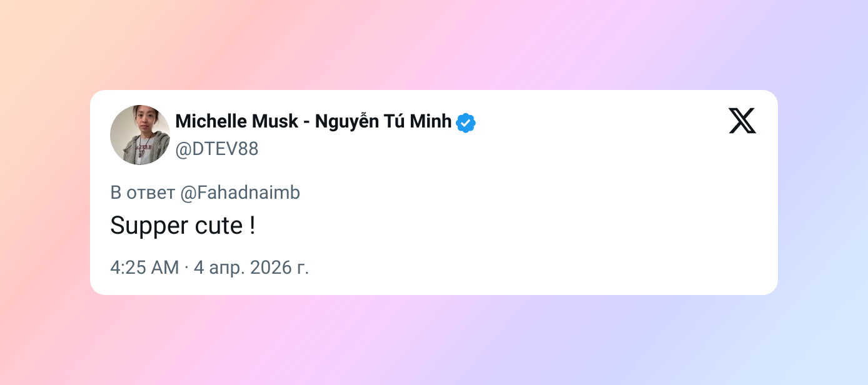Click the word "Supper" in the tweet
Viewport: 868px width, 385px height.
(145, 226)
